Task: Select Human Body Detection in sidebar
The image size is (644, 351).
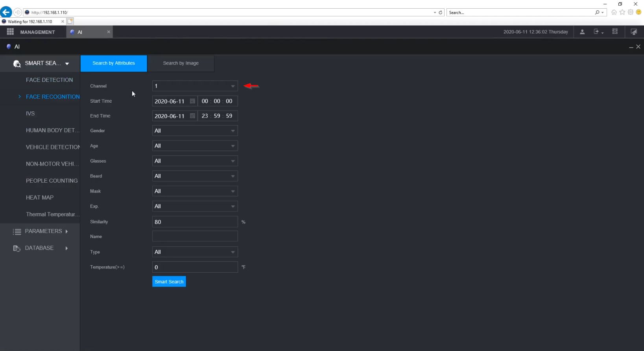Action: point(53,130)
